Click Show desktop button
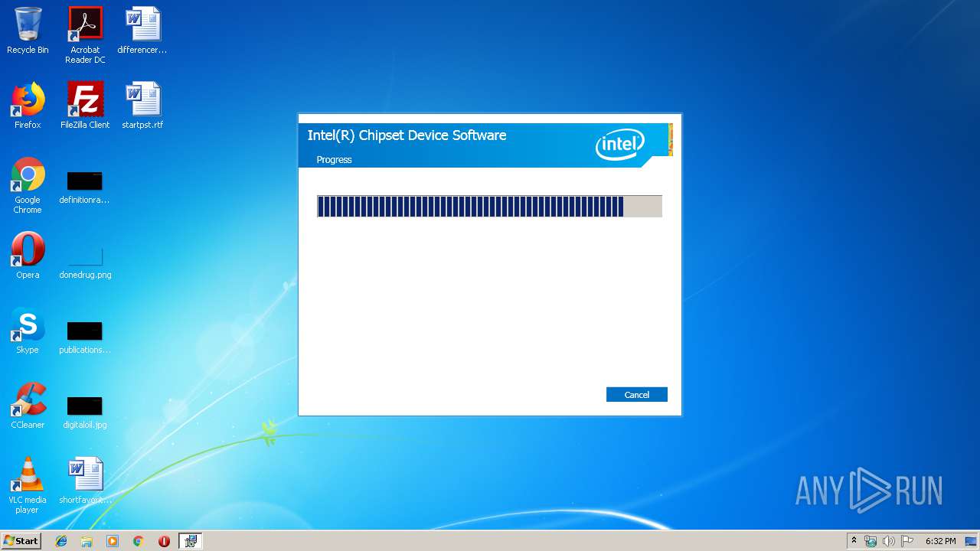 (x=972, y=541)
